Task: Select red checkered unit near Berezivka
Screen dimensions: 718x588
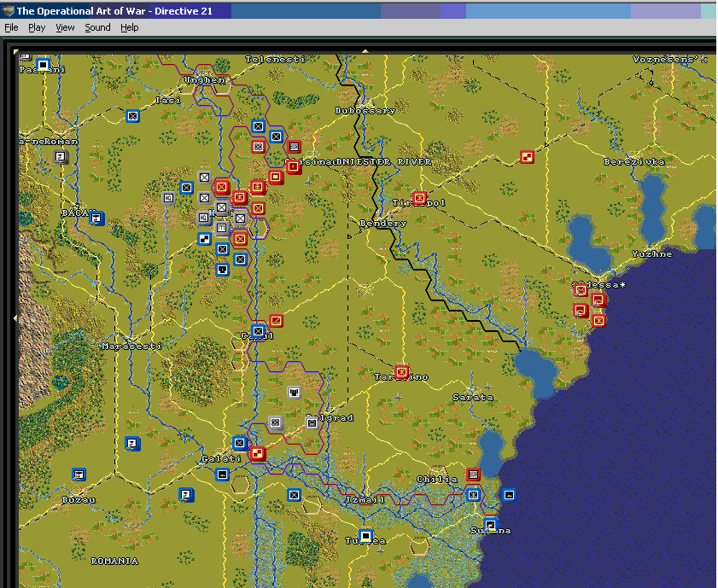Action: [527, 157]
